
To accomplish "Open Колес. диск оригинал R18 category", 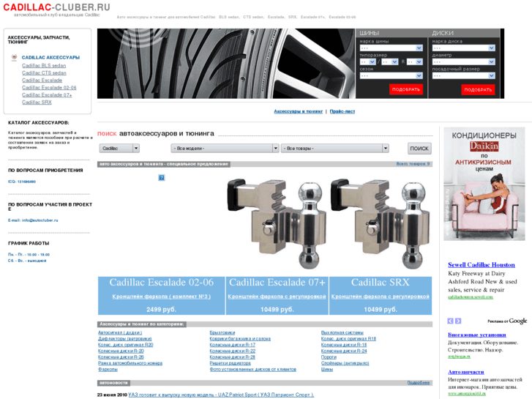I will (x=348, y=339).
